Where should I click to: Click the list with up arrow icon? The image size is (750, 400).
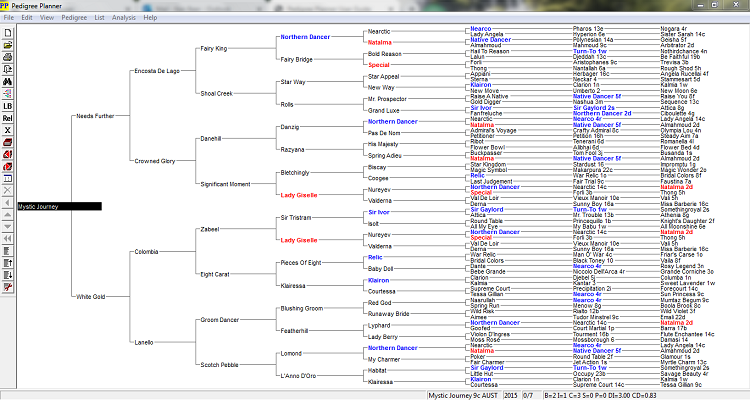tap(7, 263)
